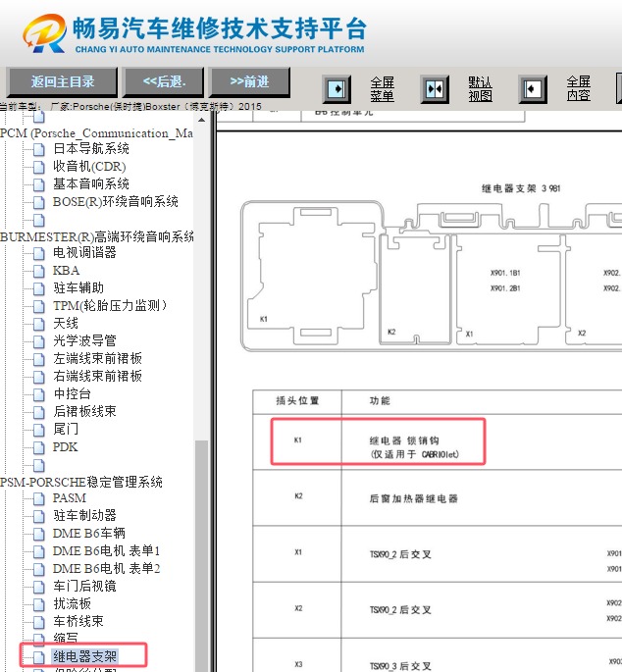Click document icon beside 日本导航系统
This screenshot has height=672, width=622.
point(39,149)
